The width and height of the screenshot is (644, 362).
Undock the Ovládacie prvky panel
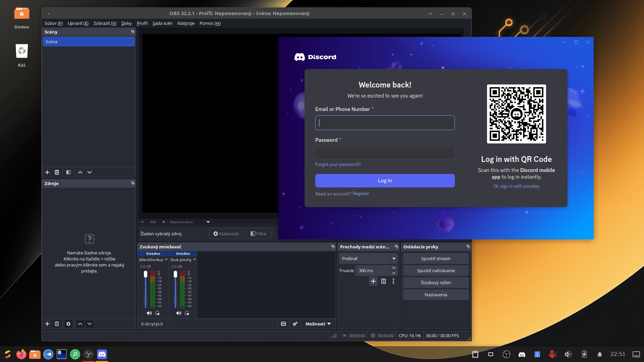[x=468, y=247]
